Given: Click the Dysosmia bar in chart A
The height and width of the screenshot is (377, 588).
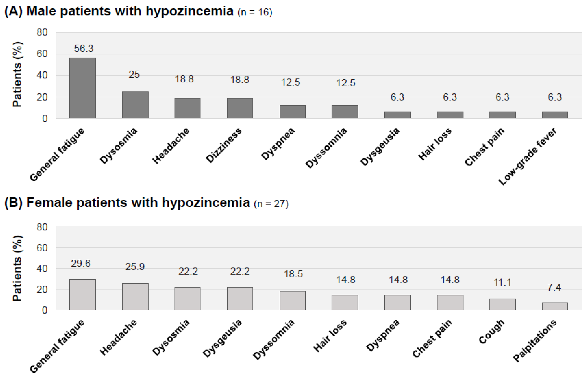Looking at the screenshot, I should coord(135,105).
